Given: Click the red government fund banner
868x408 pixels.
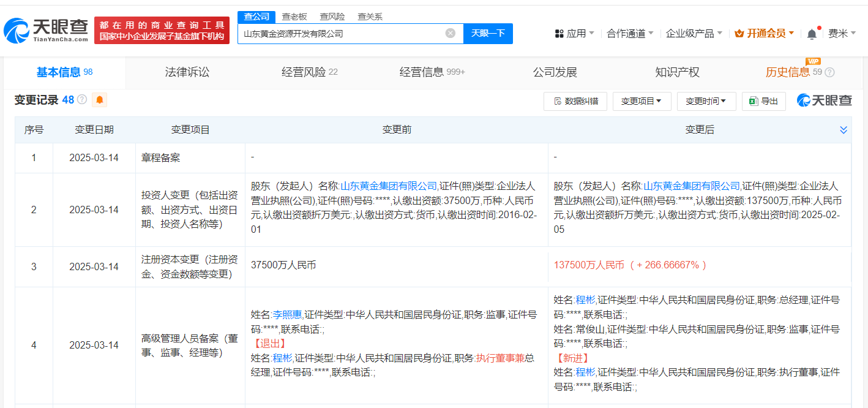Looking at the screenshot, I should [162, 31].
